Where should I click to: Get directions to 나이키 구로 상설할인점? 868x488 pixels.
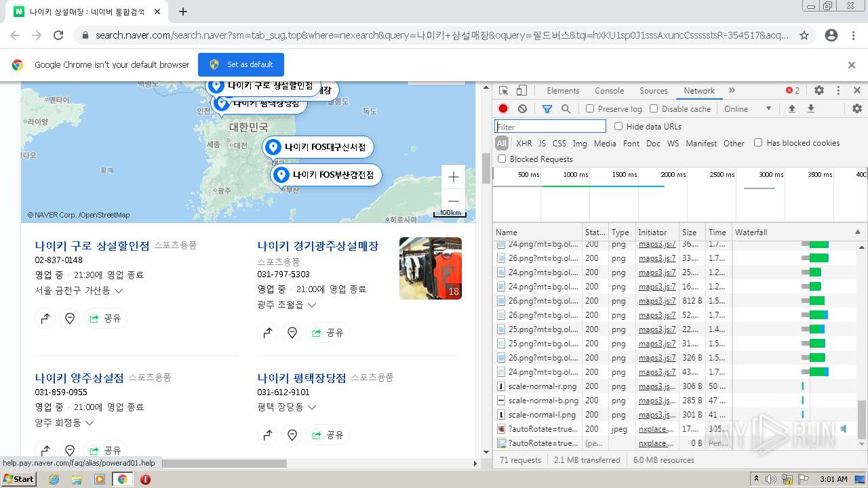point(45,319)
